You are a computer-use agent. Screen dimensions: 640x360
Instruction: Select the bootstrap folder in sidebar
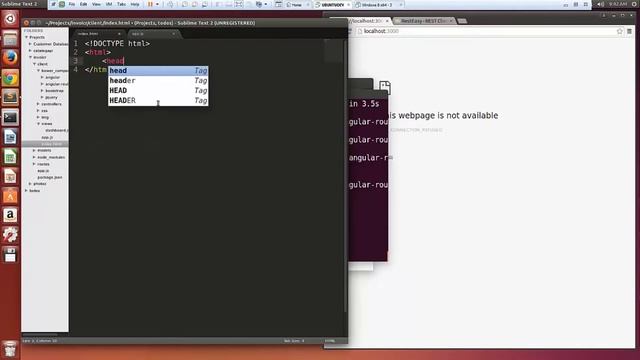pyautogui.click(x=54, y=91)
